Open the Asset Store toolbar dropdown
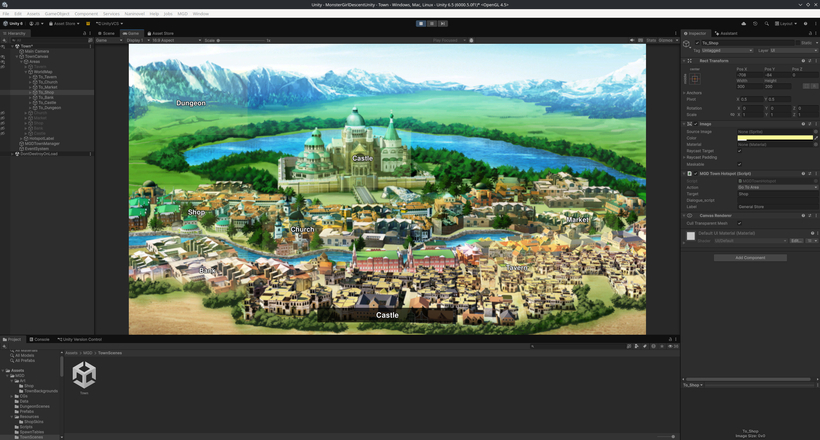The height and width of the screenshot is (440, 820). [64, 24]
